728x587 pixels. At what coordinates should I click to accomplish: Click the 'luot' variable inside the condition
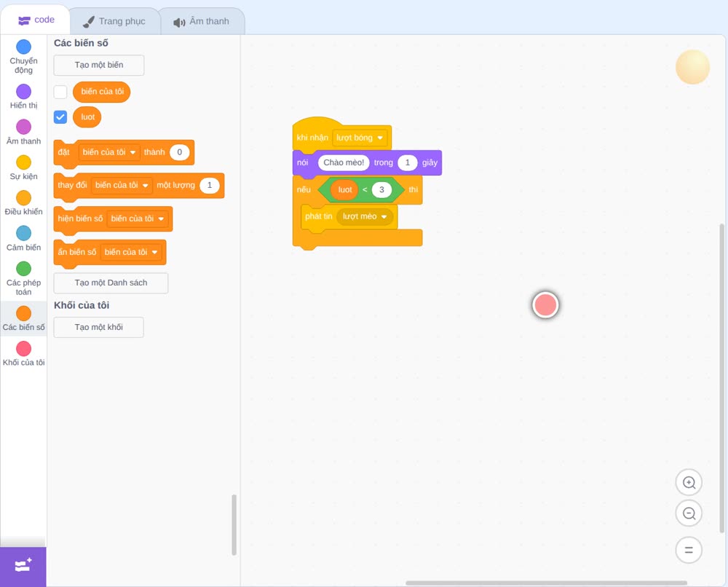click(x=344, y=189)
